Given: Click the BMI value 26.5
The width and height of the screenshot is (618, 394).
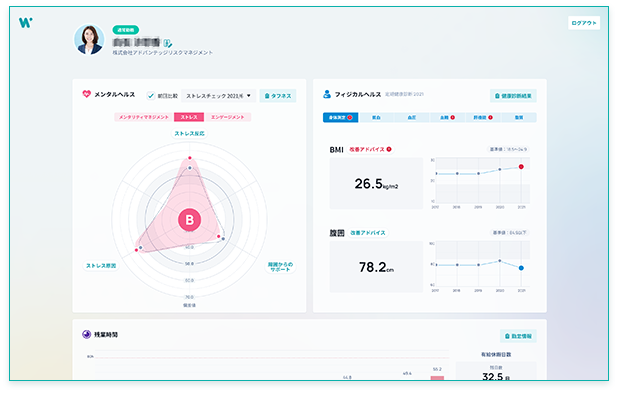Looking at the screenshot, I should click(376, 184).
